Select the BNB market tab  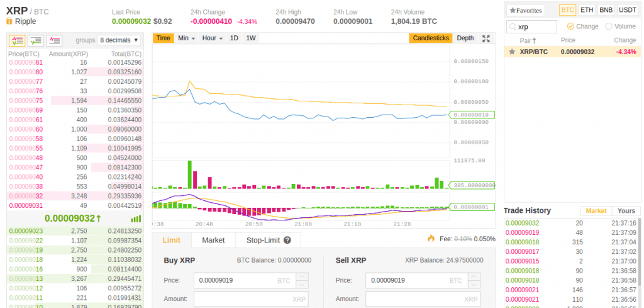point(606,10)
